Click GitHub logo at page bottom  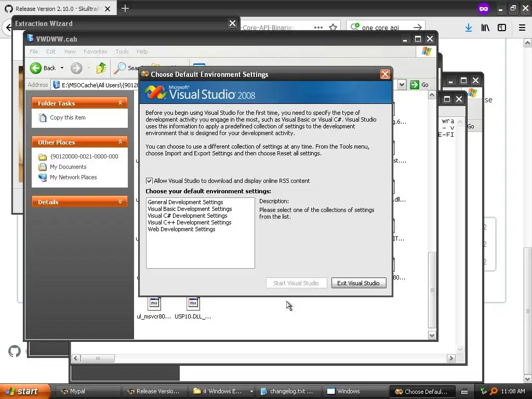pyautogui.click(x=14, y=351)
